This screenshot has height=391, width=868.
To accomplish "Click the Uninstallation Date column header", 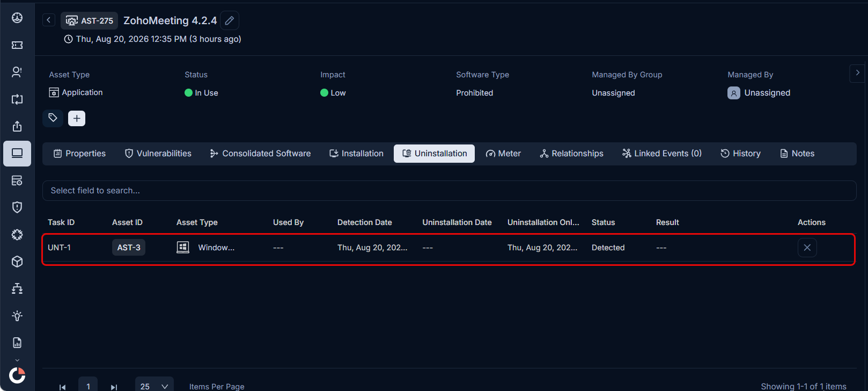I will point(457,222).
